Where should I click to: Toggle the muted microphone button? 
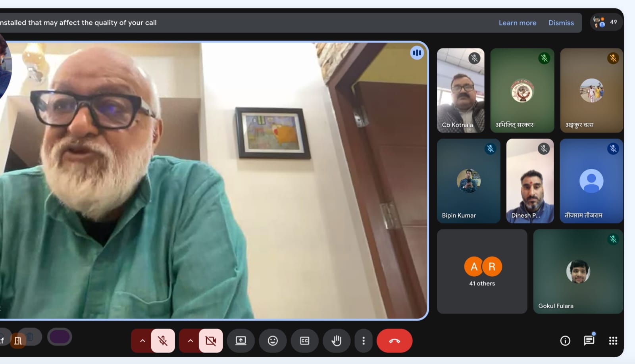[x=163, y=341]
